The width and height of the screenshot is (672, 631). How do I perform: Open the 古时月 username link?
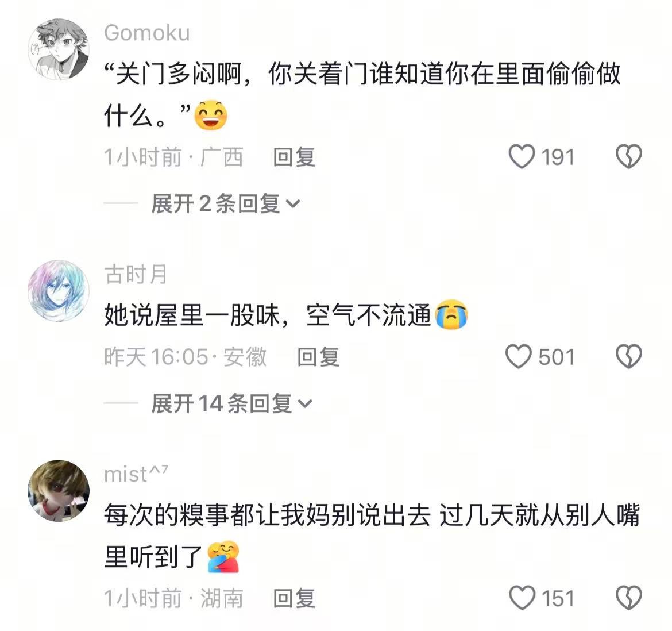(136, 274)
